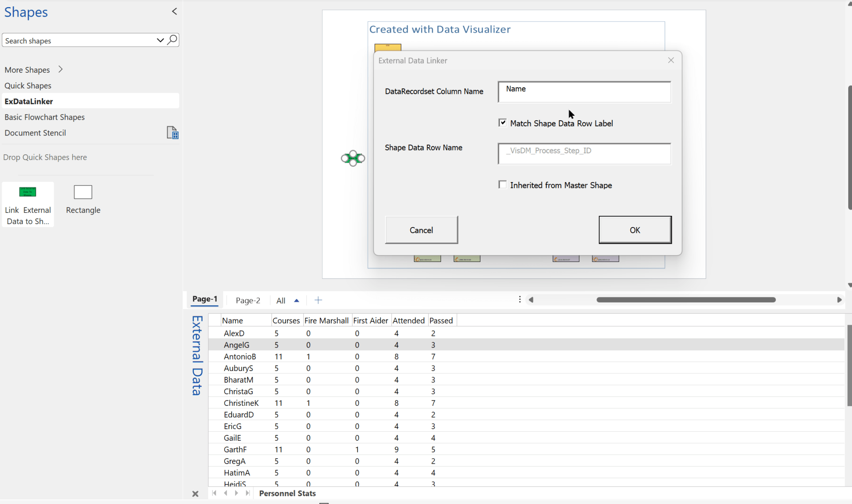852x504 pixels.
Task: Open the search shapes dropdown arrow
Action: pyautogui.click(x=160, y=40)
